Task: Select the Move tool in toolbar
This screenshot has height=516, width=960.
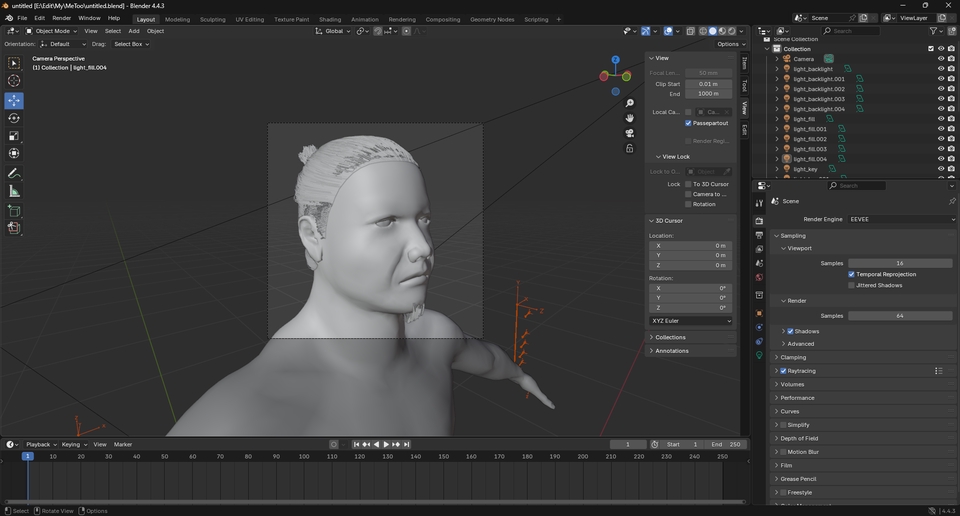Action: point(14,100)
